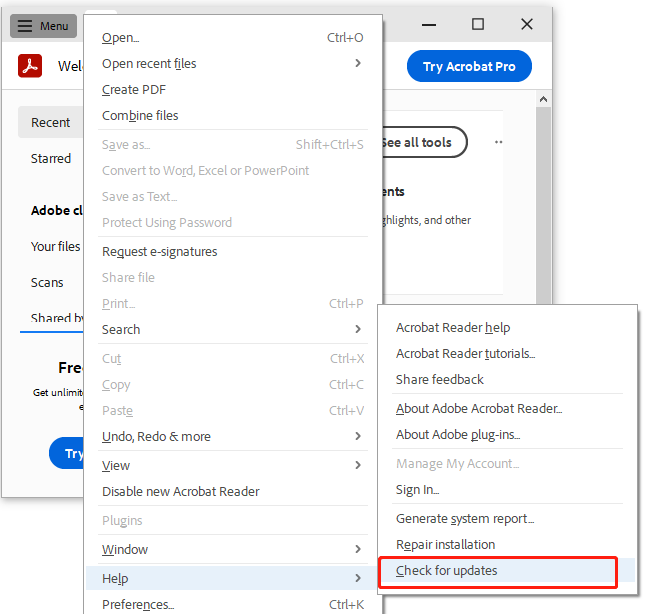Choose Combine files menu entry
This screenshot has height=614, width=646.
tap(233, 115)
